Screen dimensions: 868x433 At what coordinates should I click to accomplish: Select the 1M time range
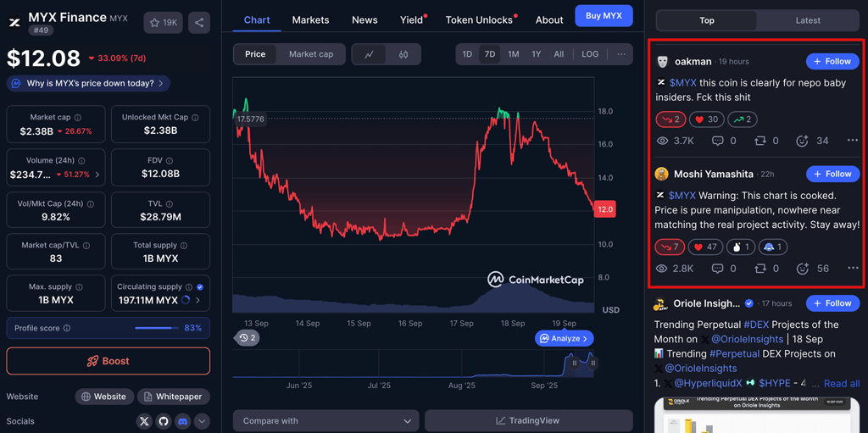513,54
